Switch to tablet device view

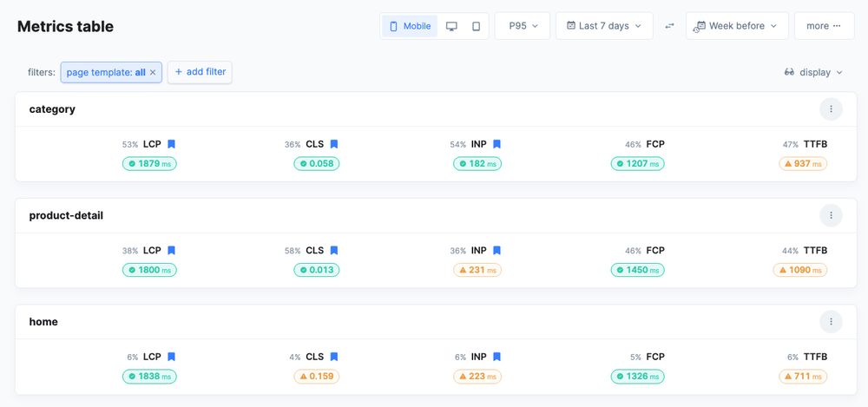pyautogui.click(x=476, y=26)
